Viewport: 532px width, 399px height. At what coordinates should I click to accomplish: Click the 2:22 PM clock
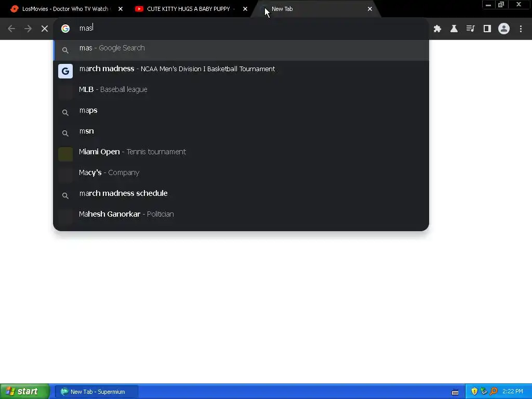(x=513, y=392)
